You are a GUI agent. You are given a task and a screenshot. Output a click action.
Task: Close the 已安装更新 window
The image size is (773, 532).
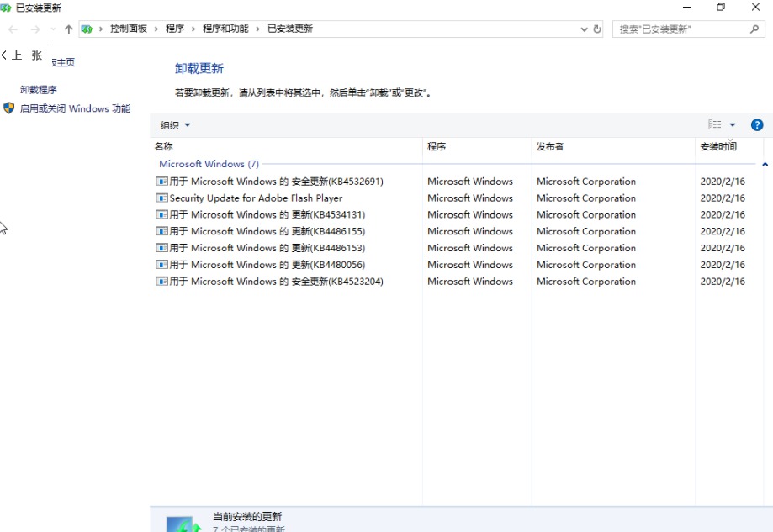[x=755, y=8]
